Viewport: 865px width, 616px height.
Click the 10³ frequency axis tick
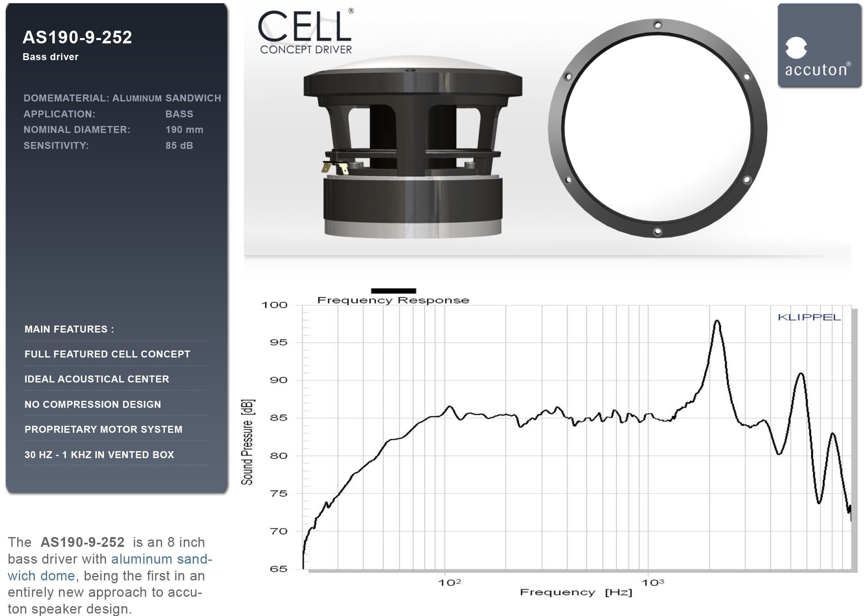pyautogui.click(x=653, y=582)
